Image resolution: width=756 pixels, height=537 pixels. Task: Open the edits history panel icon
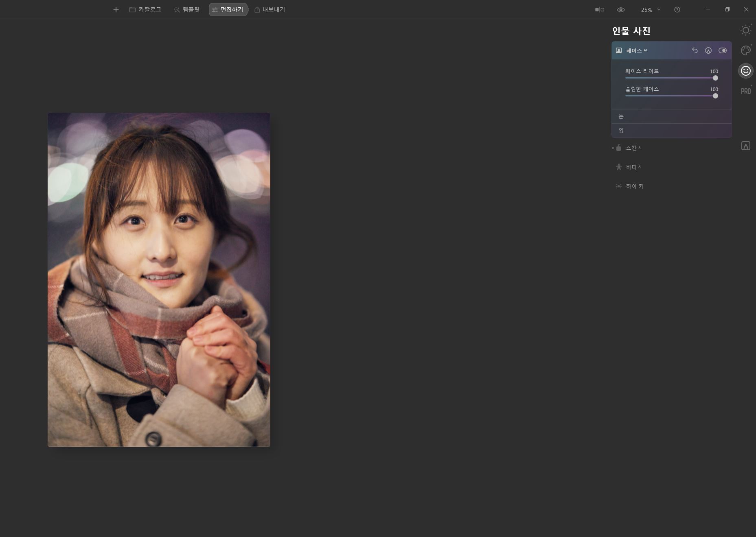[746, 146]
